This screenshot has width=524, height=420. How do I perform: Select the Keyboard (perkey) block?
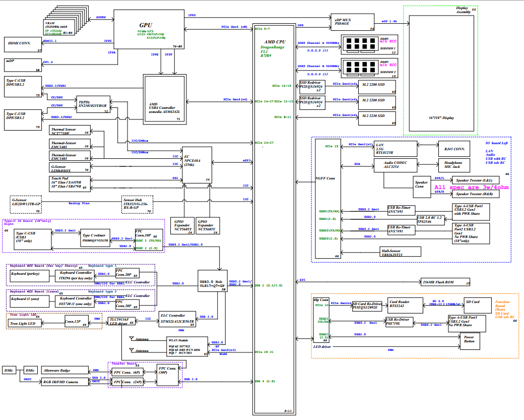[29, 275]
